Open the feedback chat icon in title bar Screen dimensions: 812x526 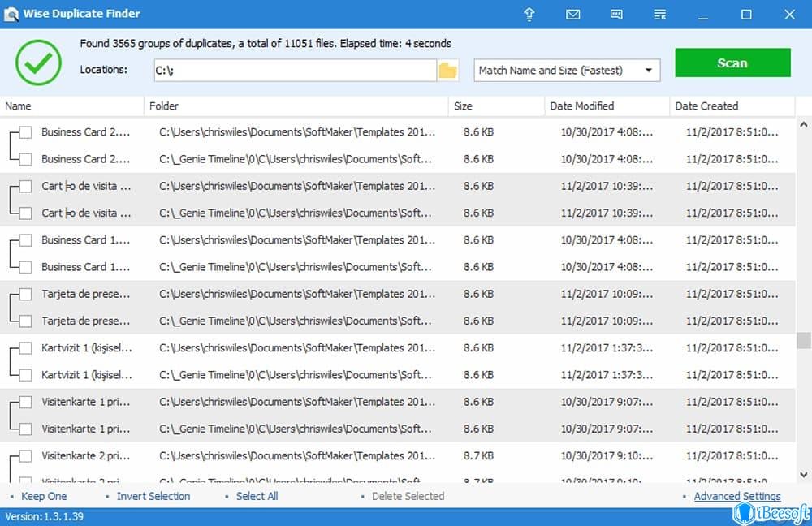pos(616,15)
